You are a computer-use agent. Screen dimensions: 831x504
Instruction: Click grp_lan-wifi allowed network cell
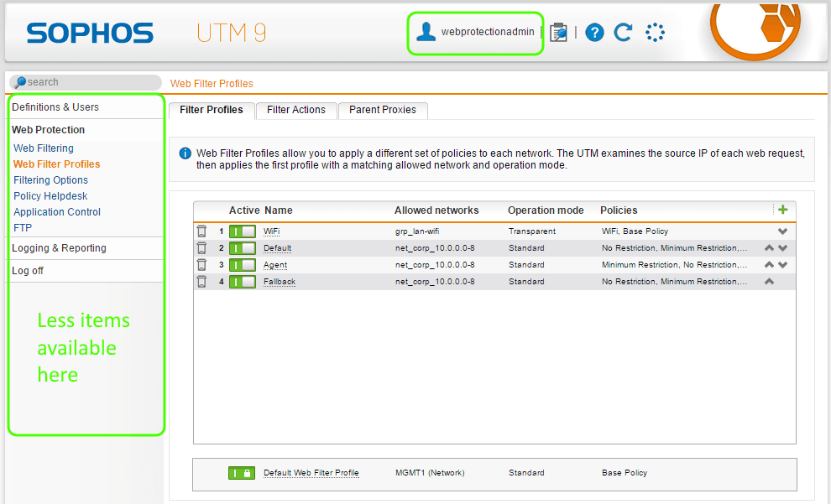(417, 231)
